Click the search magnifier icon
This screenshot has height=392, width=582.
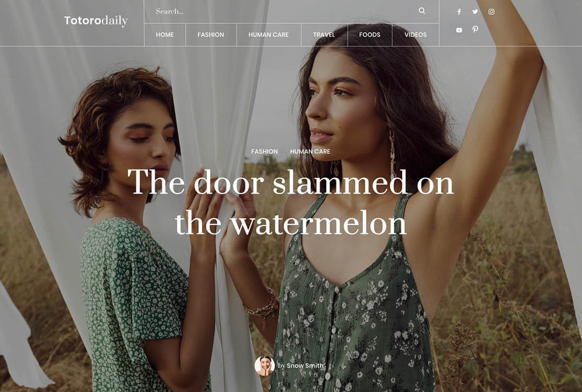(422, 11)
